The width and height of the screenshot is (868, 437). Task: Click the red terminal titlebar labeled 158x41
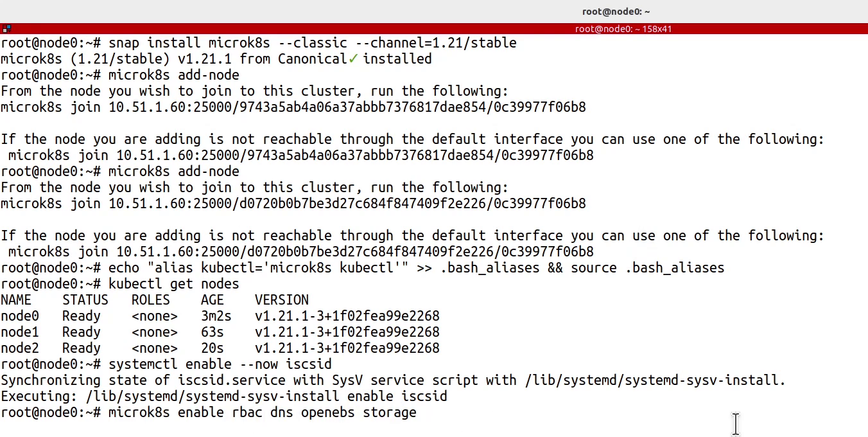pyautogui.click(x=434, y=28)
